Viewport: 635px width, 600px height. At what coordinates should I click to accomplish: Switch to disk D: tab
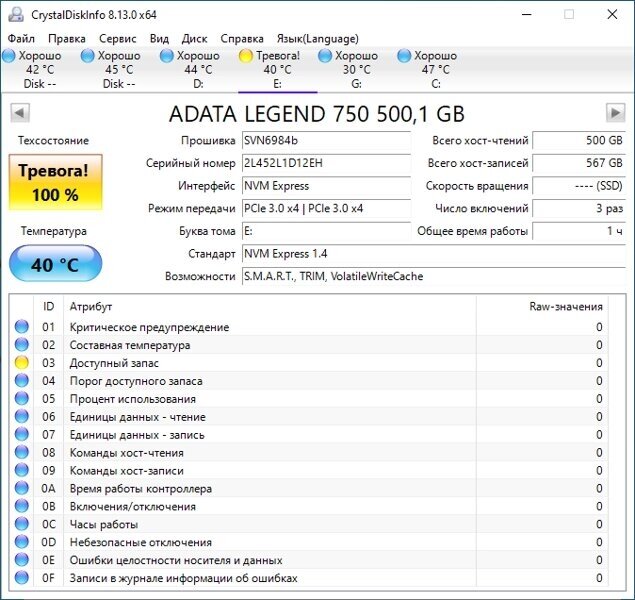[x=198, y=70]
